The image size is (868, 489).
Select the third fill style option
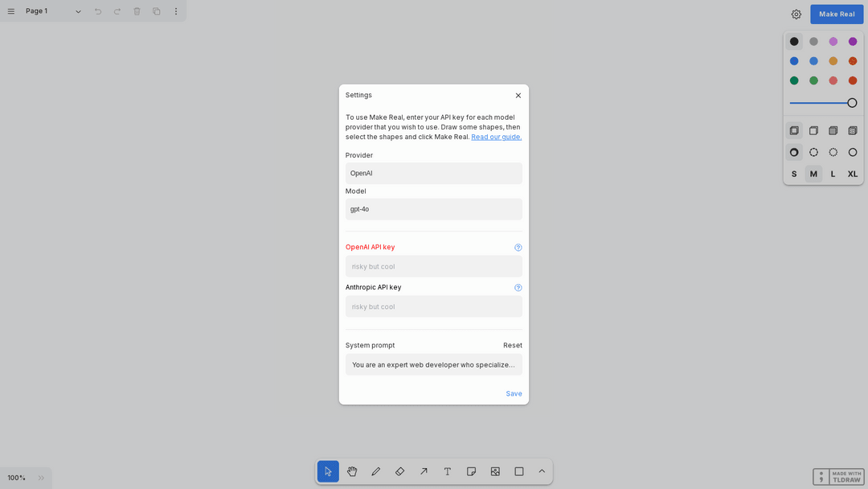pyautogui.click(x=833, y=131)
